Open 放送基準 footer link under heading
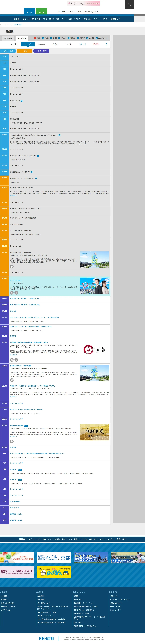Viewport: 145px width, 644px height. tap(40, 596)
